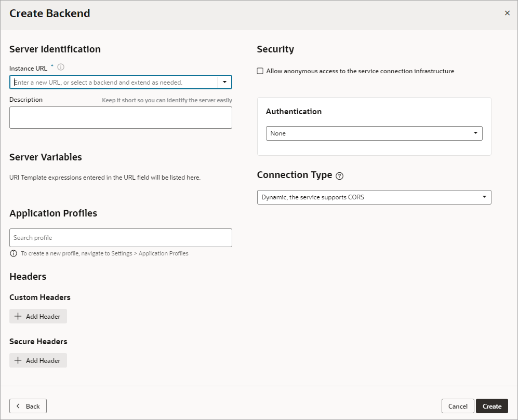Click the Cancel button
518x420 pixels.
point(458,406)
